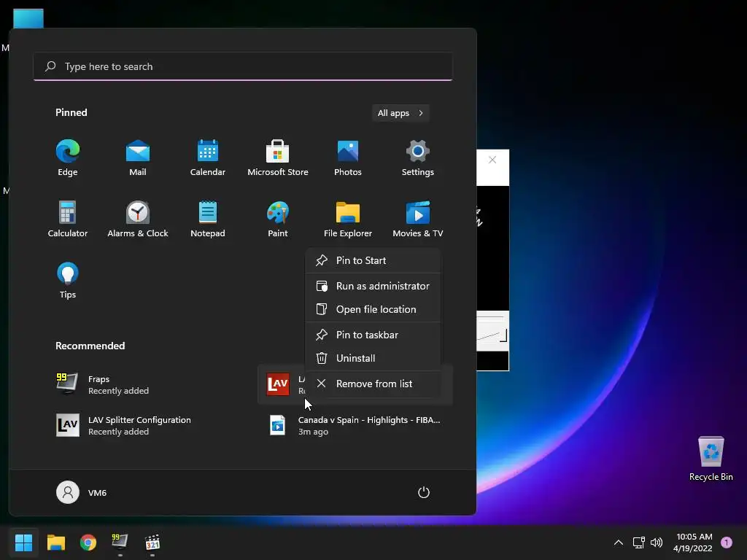Image resolution: width=747 pixels, height=560 pixels.
Task: Choose Pin to Start in context menu
Action: click(x=373, y=260)
